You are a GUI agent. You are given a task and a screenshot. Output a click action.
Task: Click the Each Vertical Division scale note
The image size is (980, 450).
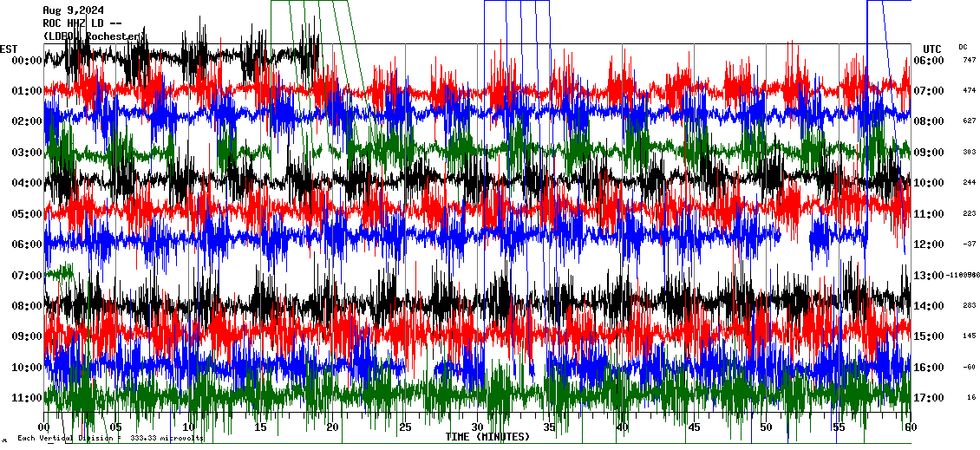(x=110, y=438)
